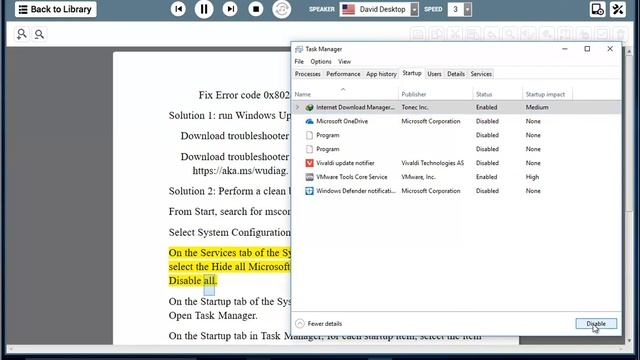The image size is (640, 360).
Task: Click the Medium startup impact value
Action: pyautogui.click(x=537, y=107)
